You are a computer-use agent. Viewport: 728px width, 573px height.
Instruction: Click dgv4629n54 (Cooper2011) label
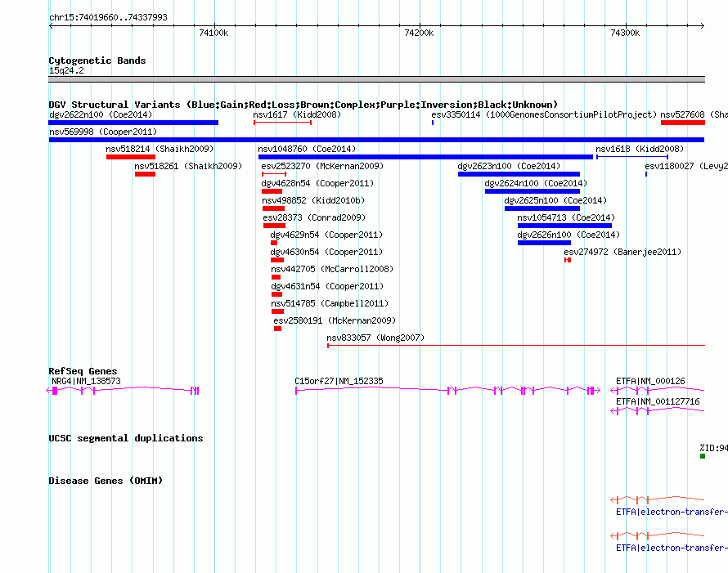click(326, 235)
